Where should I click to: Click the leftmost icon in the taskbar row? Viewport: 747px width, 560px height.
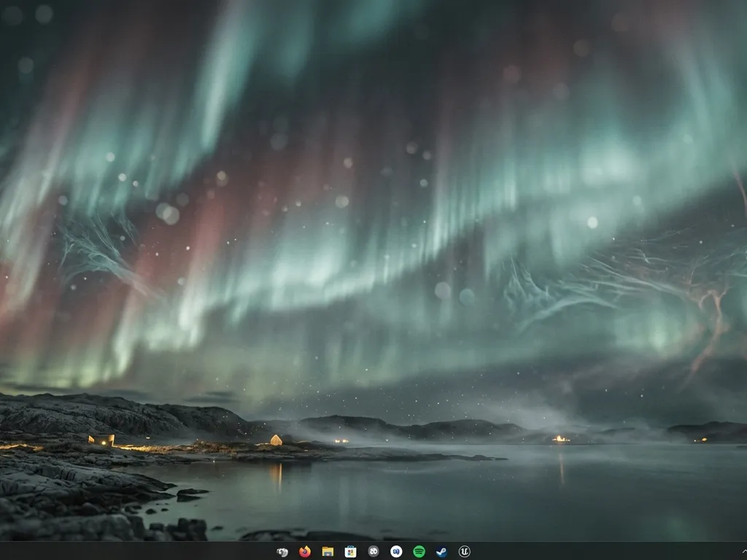coord(282,552)
